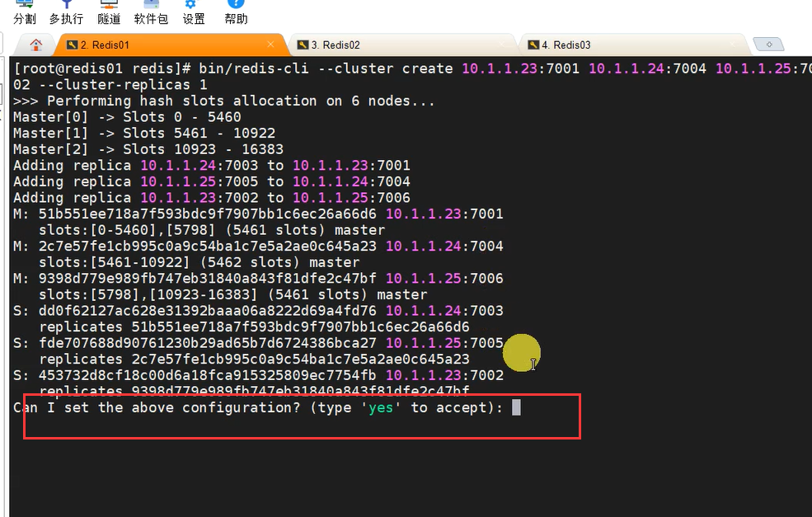Click 'Master[1] -> Slots 5461 - 10922' line
812x517 pixels.
[x=144, y=133]
